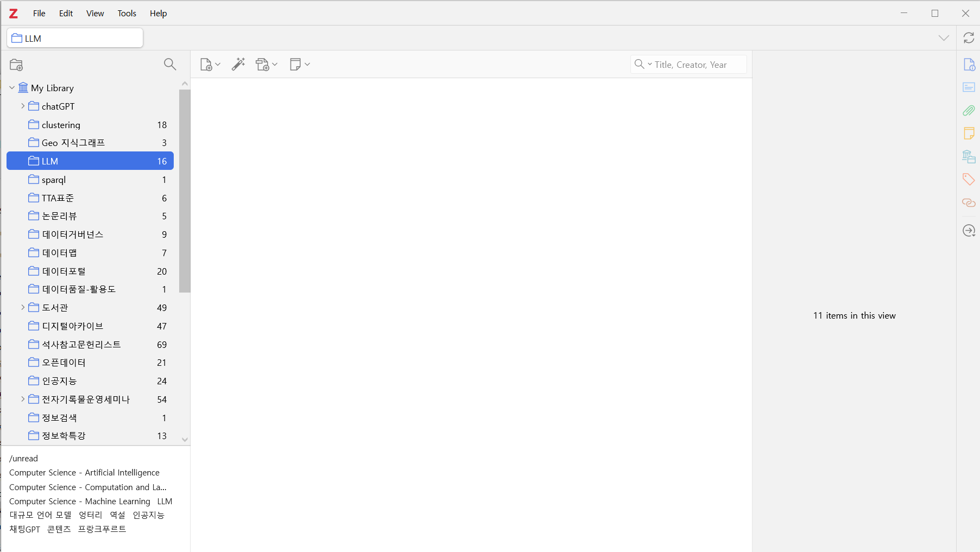
Task: Expand the 도서관 collection
Action: 23,308
